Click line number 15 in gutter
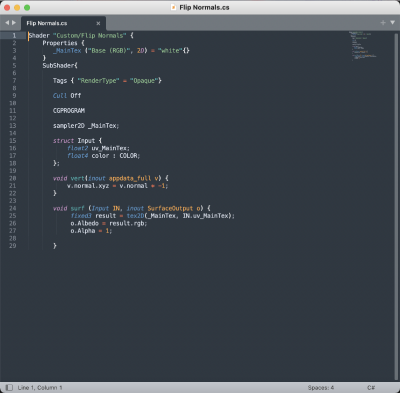 click(13, 141)
